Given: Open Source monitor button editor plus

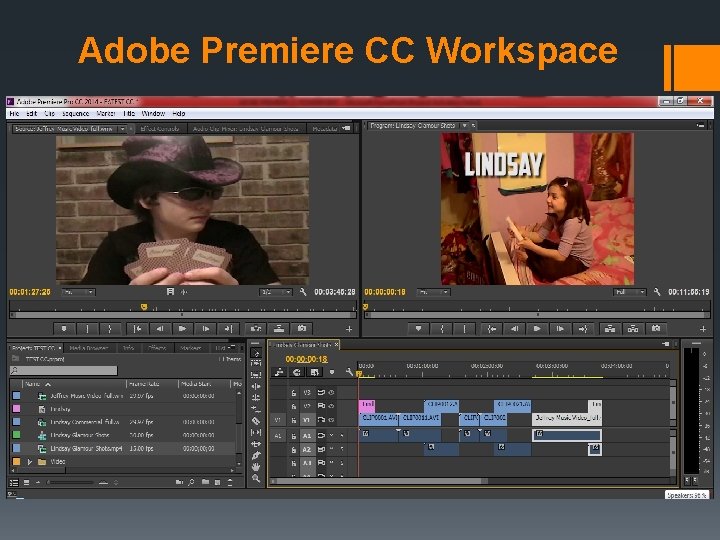Looking at the screenshot, I should click(349, 329).
